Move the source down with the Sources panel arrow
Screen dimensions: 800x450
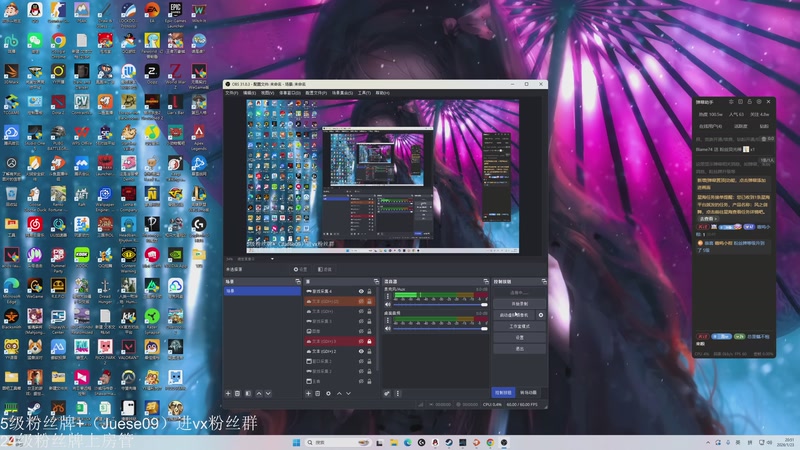click(x=348, y=393)
